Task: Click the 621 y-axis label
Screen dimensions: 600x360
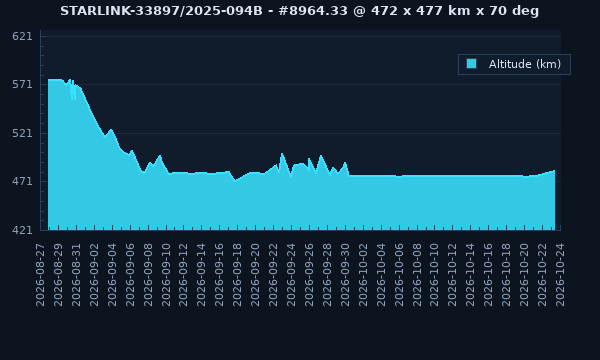Action: click(x=22, y=36)
